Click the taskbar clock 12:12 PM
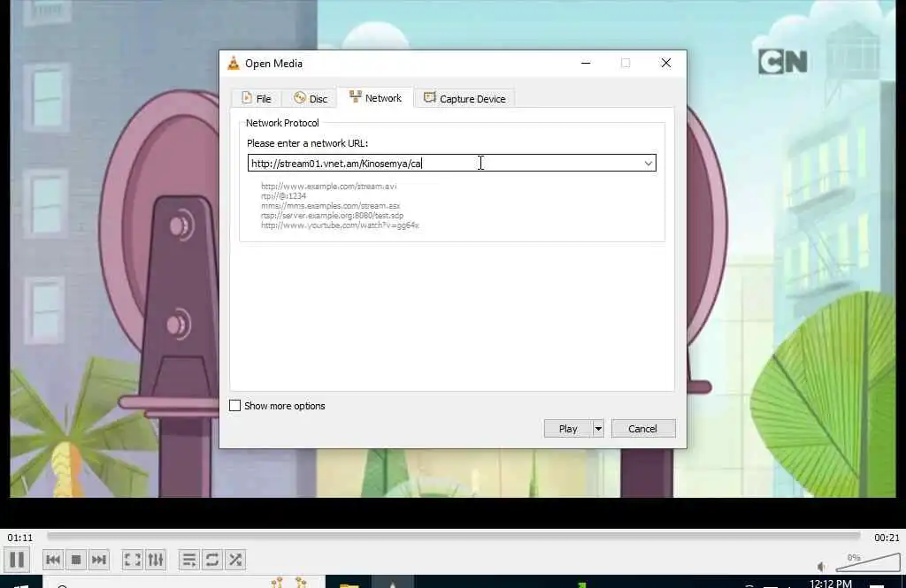 point(830,583)
